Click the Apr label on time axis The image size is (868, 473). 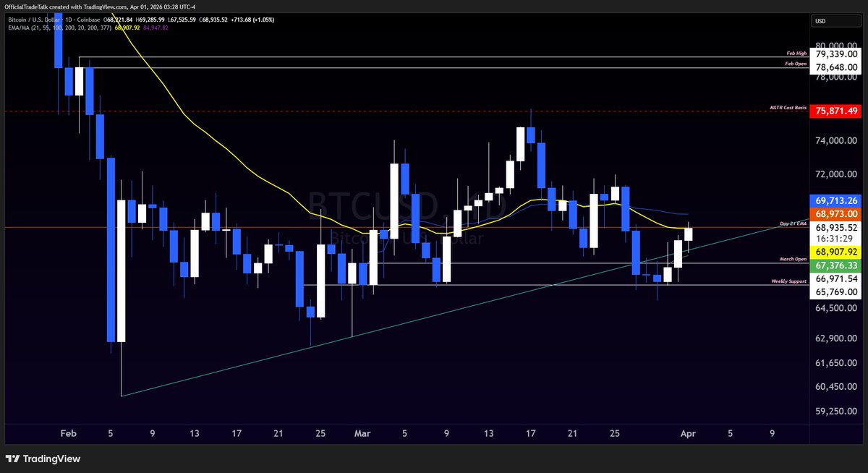(x=687, y=434)
